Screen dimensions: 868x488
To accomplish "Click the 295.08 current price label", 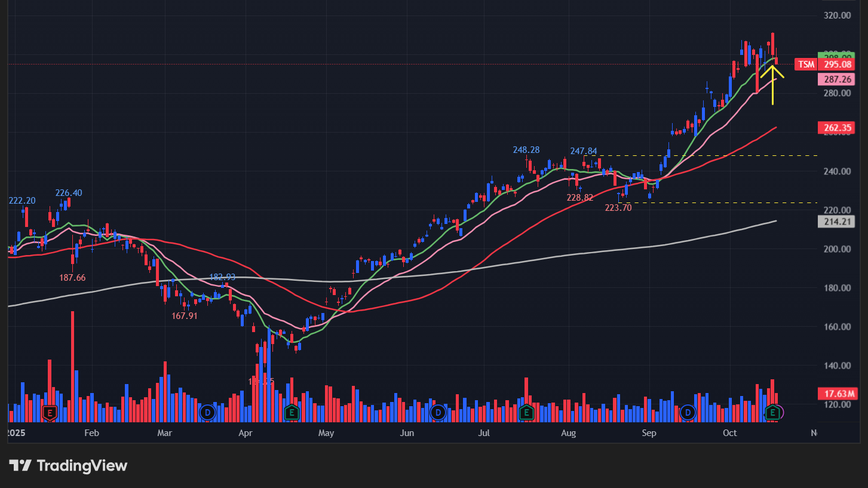I will (836, 65).
